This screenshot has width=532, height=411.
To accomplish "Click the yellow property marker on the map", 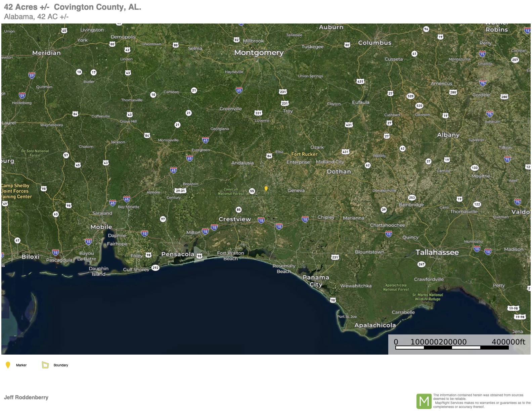I will point(266,188).
